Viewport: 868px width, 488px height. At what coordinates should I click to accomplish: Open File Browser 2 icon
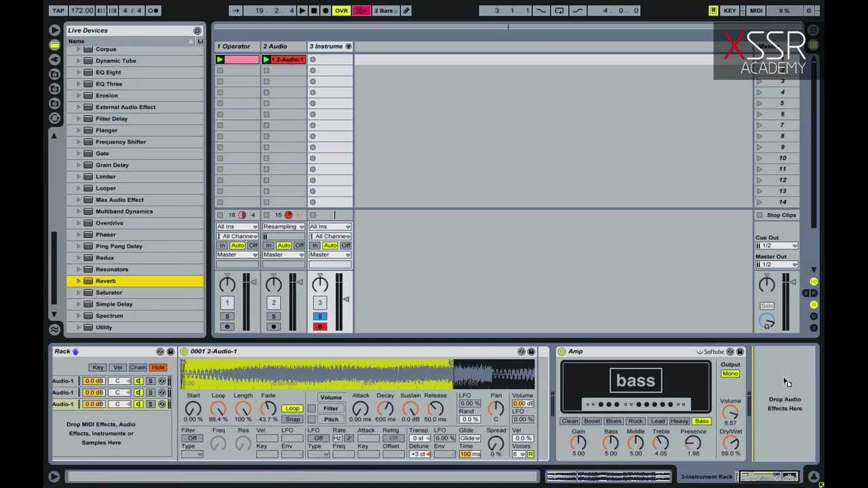tap(54, 89)
